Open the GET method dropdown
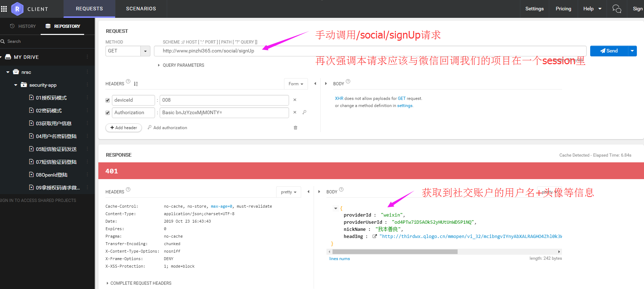Image resolution: width=644 pixels, height=289 pixels. coord(145,51)
